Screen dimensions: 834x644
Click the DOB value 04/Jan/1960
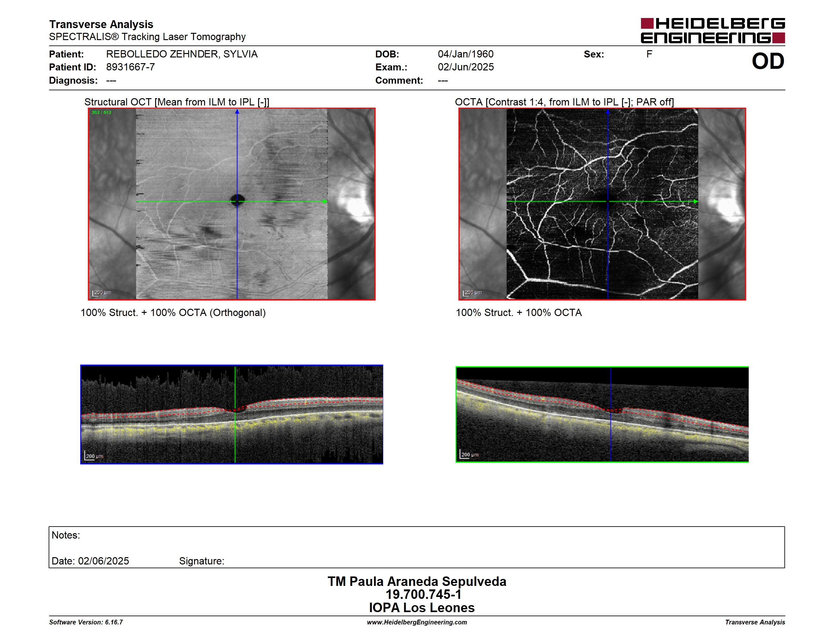coord(466,54)
